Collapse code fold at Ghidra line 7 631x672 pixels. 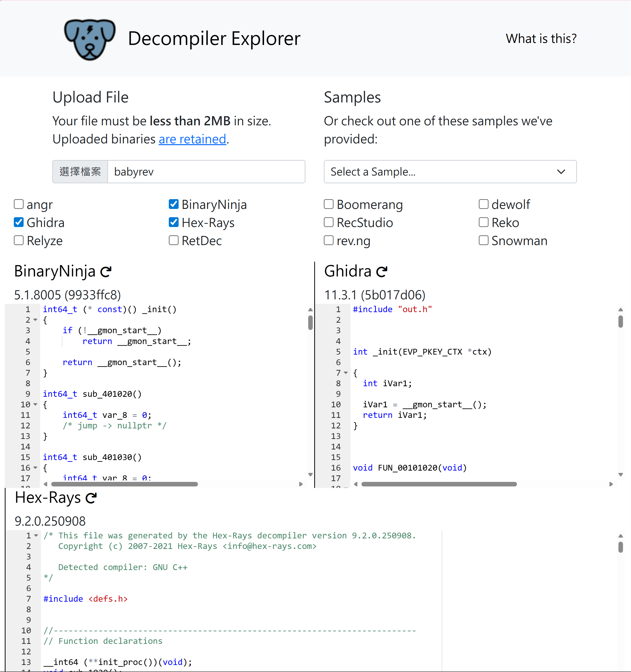coord(346,372)
